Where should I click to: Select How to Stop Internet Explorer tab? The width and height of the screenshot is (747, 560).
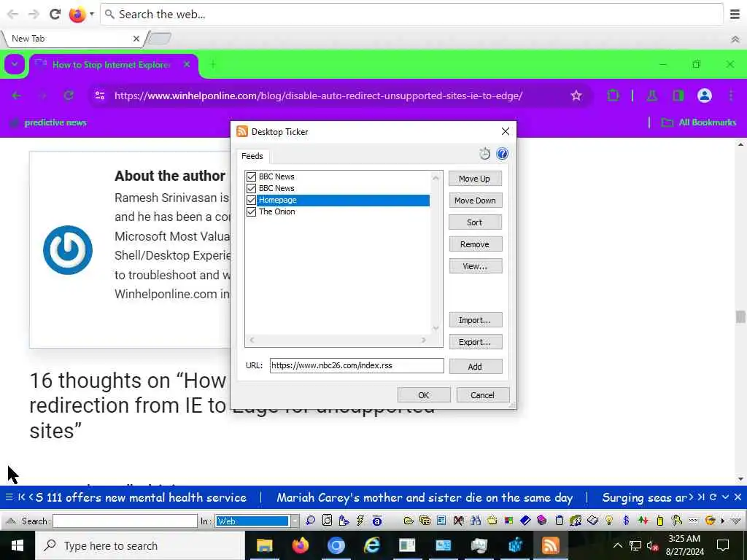point(112,65)
